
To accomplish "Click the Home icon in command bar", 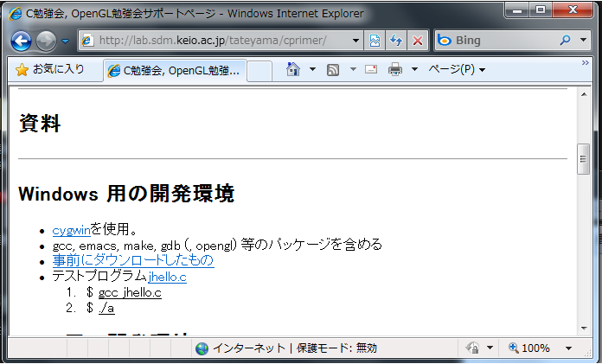I will point(293,69).
